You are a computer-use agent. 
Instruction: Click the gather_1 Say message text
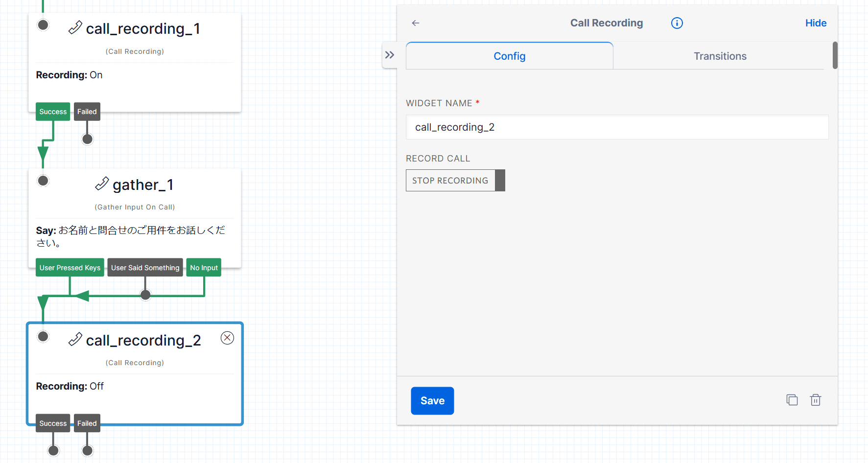131,236
